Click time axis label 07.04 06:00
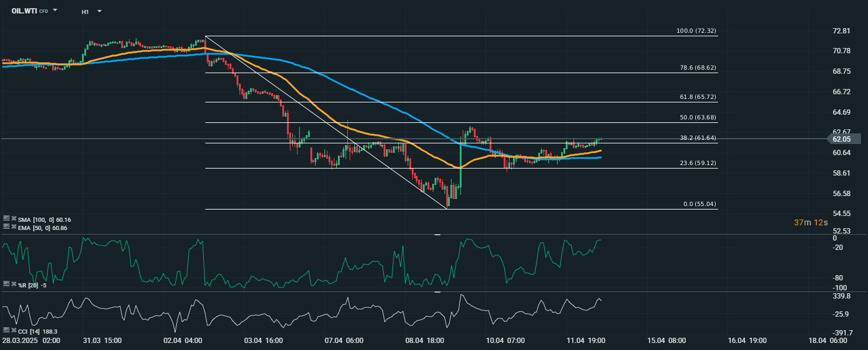 point(344,341)
